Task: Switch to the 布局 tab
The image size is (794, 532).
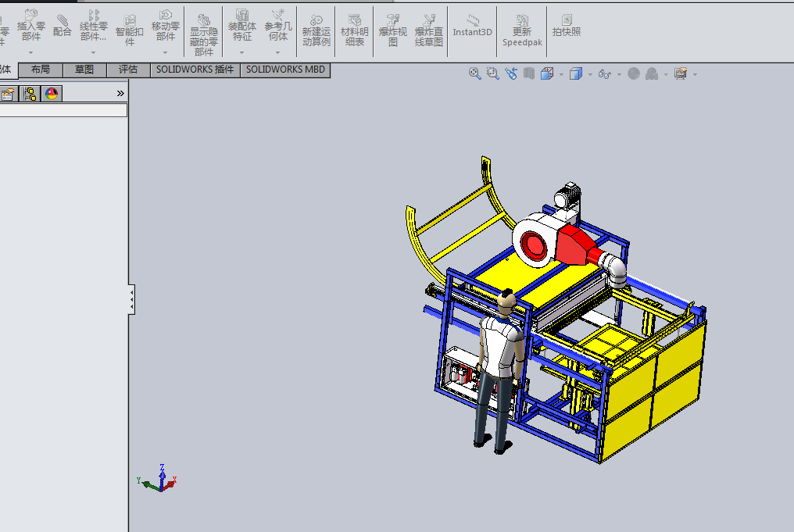Action: (41, 70)
